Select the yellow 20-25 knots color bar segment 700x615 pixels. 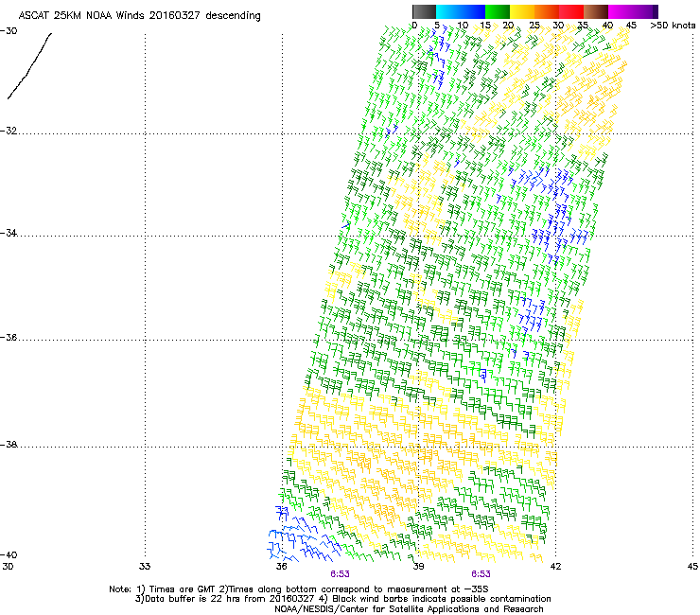coord(522,11)
